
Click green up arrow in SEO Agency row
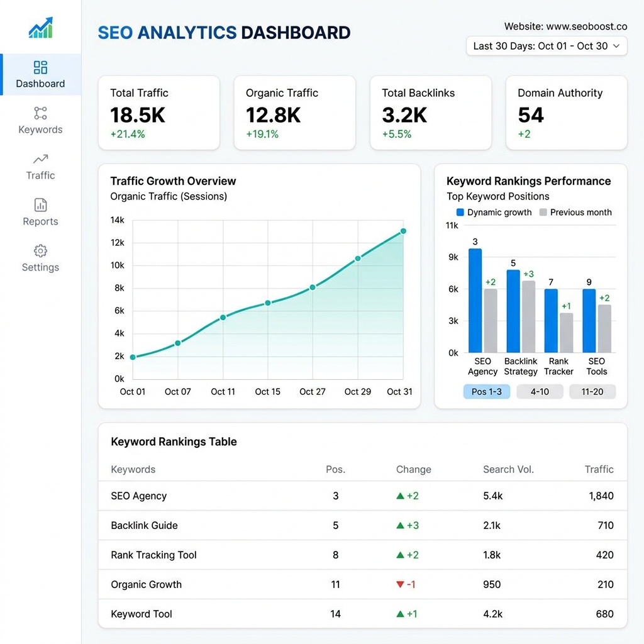(x=400, y=496)
